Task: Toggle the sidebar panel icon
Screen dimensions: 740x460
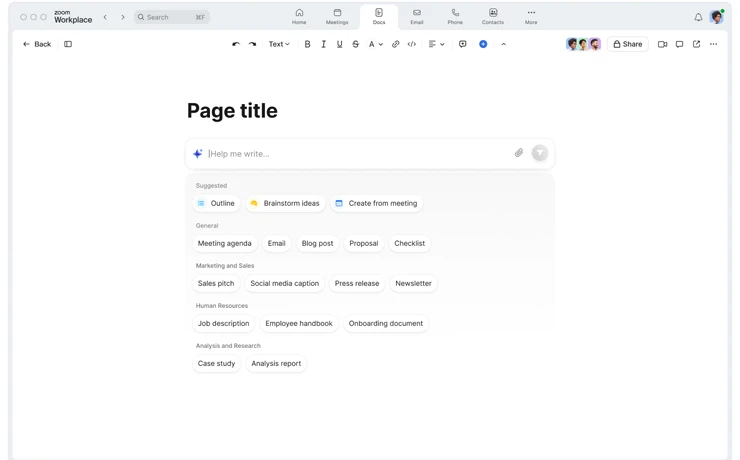Action: point(68,44)
